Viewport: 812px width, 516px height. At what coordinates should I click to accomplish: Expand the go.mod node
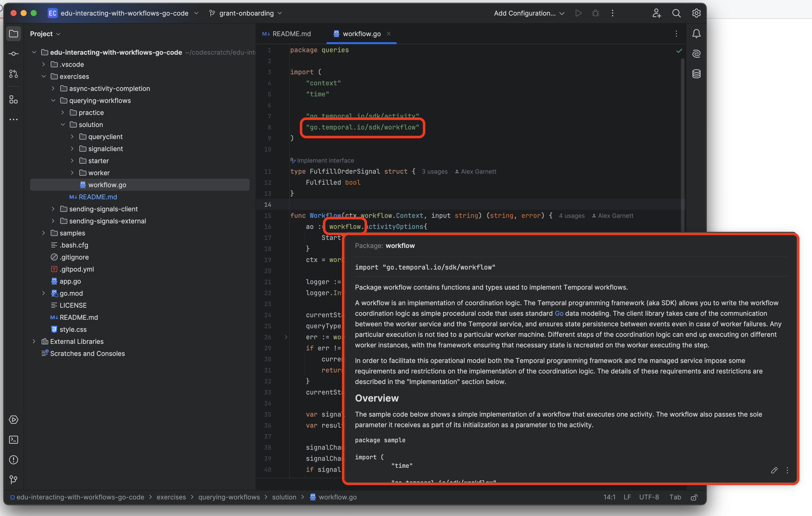coord(43,293)
